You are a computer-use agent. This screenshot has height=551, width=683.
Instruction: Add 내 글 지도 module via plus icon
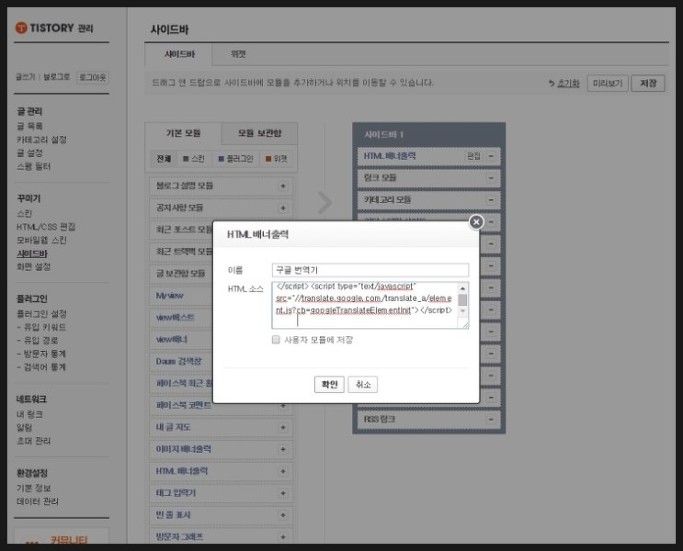(x=283, y=427)
